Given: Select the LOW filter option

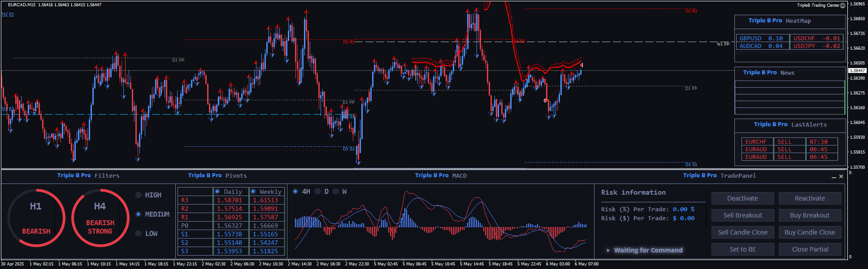Looking at the screenshot, I should (x=139, y=234).
